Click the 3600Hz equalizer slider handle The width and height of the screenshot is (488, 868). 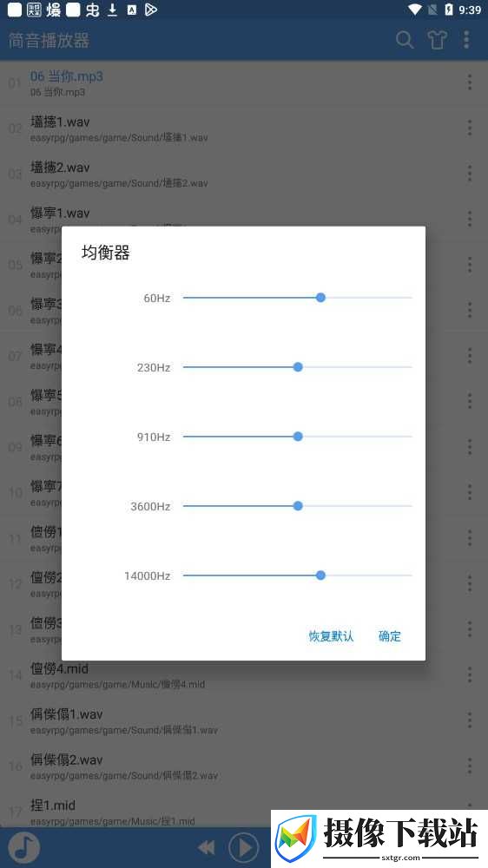298,506
